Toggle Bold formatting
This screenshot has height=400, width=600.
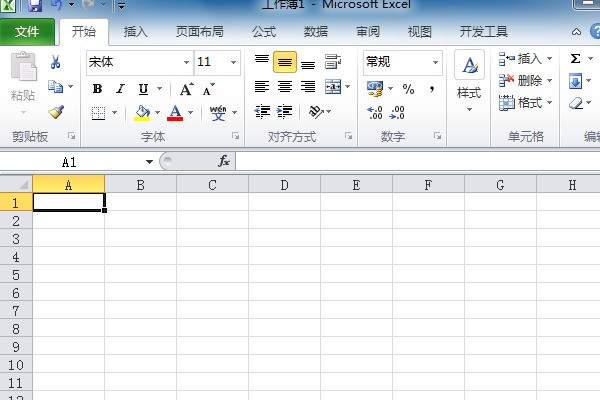(98, 89)
